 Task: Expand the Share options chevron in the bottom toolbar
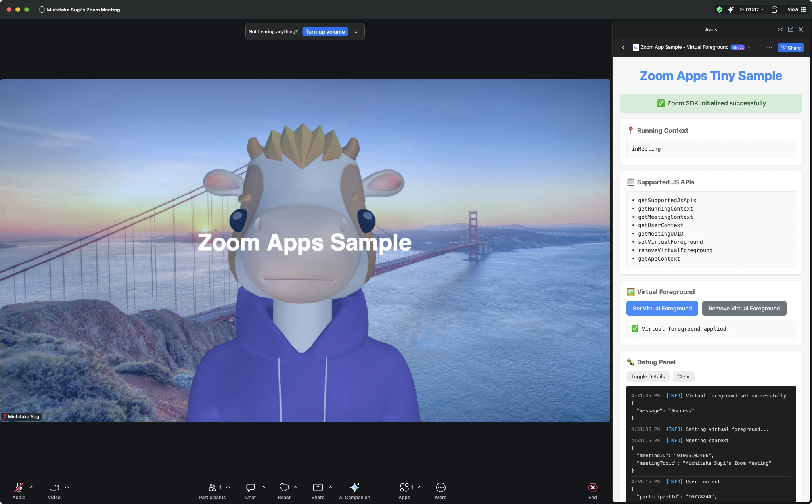coord(331,487)
